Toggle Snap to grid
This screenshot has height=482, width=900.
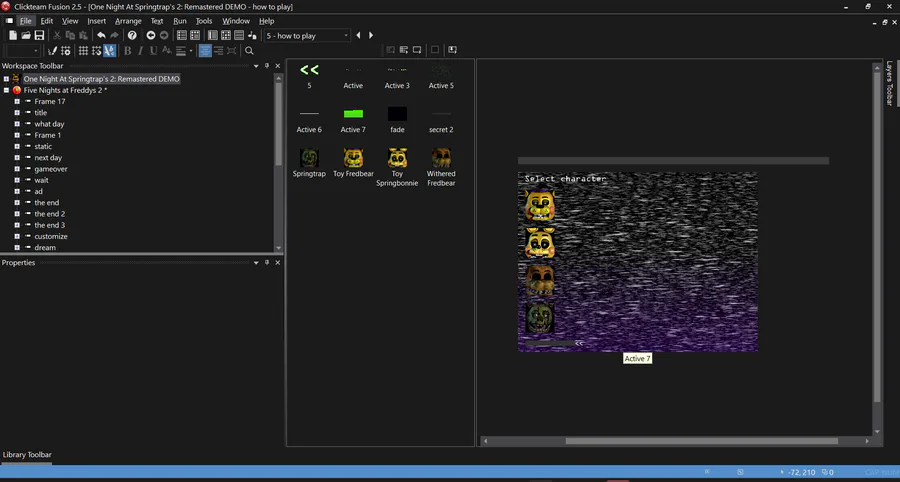click(x=96, y=50)
